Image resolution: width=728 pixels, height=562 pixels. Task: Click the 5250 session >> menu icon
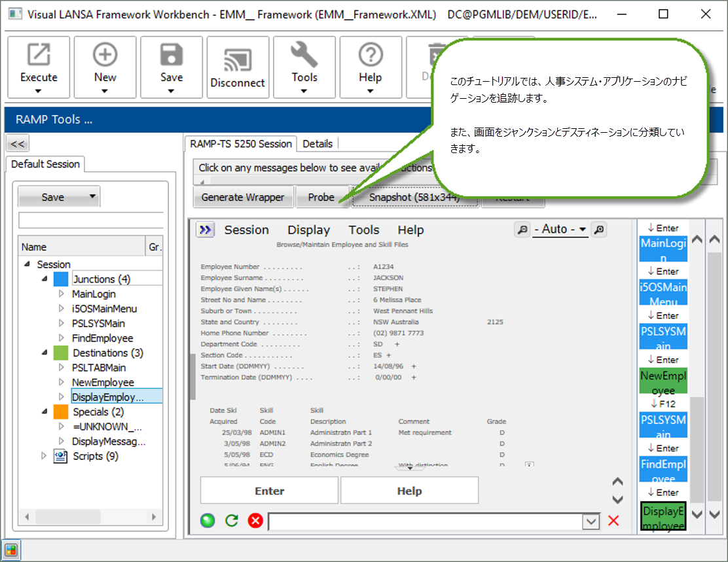[205, 230]
